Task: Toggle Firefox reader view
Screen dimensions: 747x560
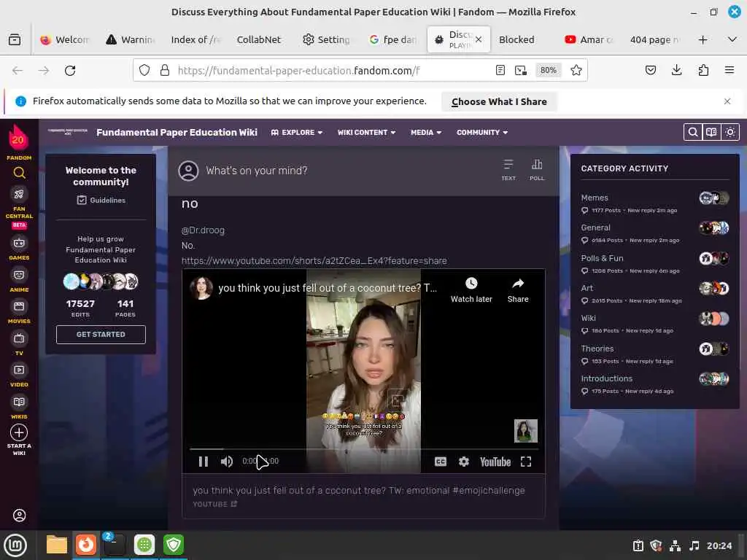Action: pos(500,71)
